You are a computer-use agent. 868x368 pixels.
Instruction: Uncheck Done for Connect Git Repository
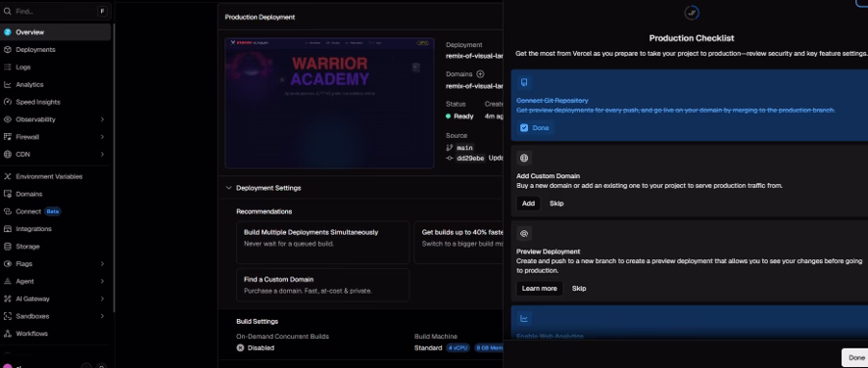tap(524, 128)
